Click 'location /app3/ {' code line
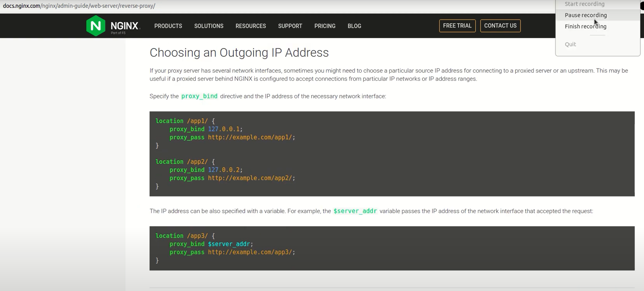Image resolution: width=644 pixels, height=291 pixels. (x=185, y=236)
